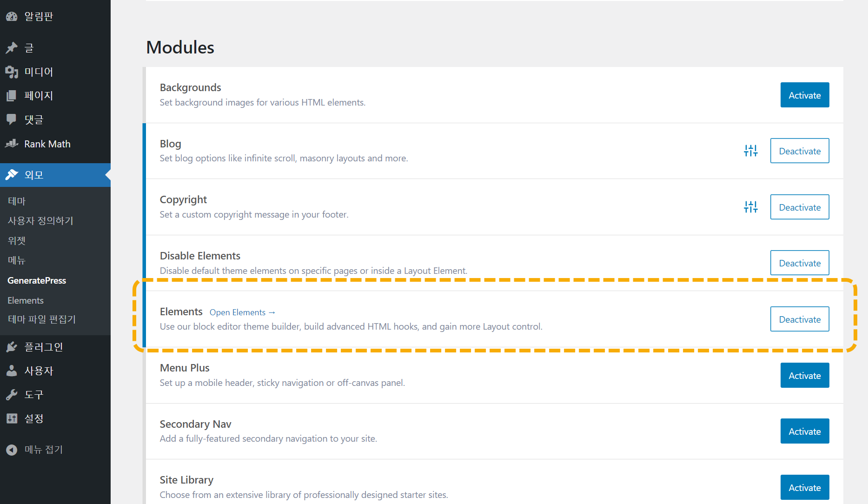Image resolution: width=868 pixels, height=504 pixels.
Task: Open the 미디어 menu item
Action: coord(55,72)
